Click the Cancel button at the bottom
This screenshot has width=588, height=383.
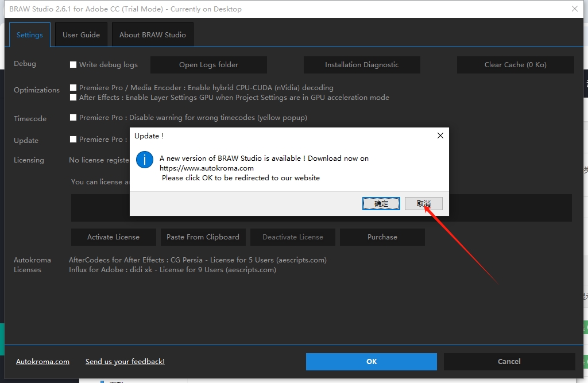pos(509,362)
